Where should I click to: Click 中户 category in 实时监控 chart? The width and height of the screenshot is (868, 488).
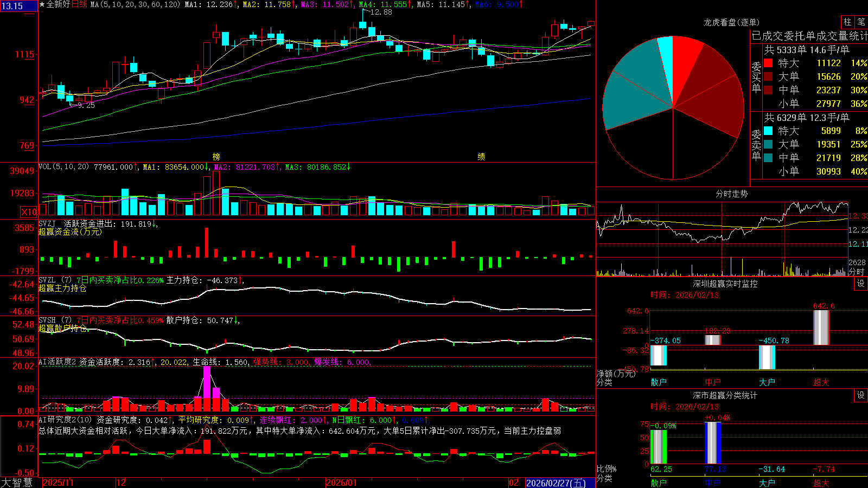point(713,382)
